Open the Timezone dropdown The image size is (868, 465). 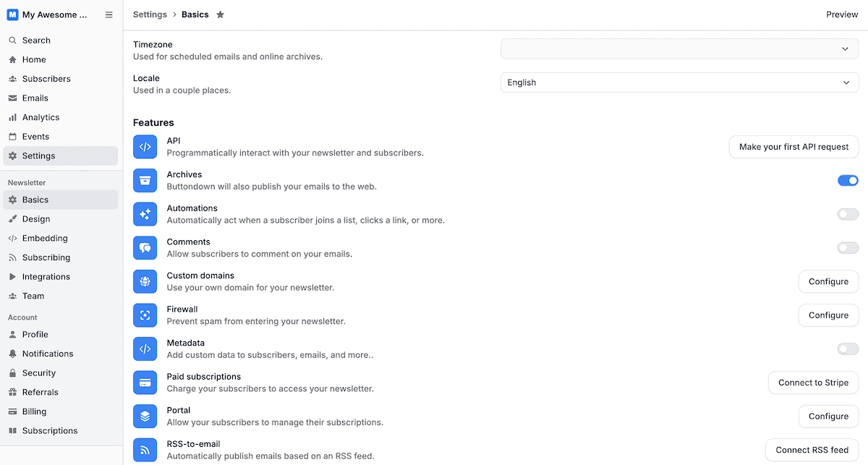pos(679,48)
